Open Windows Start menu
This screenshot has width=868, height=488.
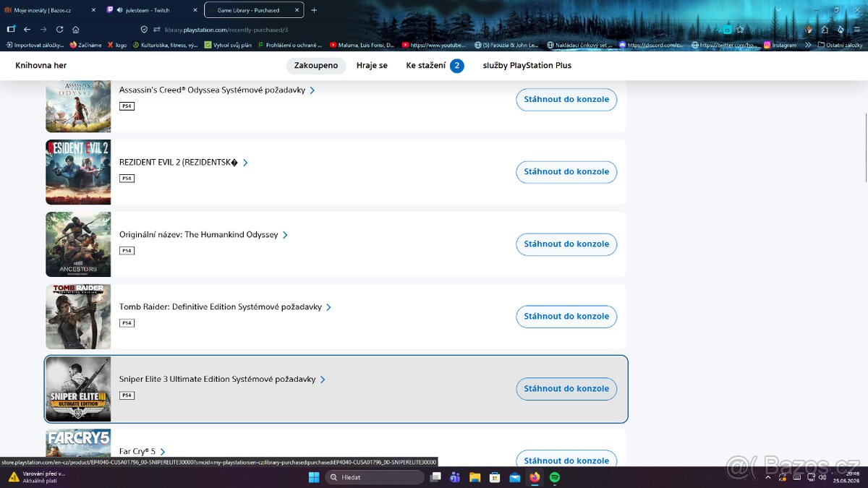tap(314, 477)
